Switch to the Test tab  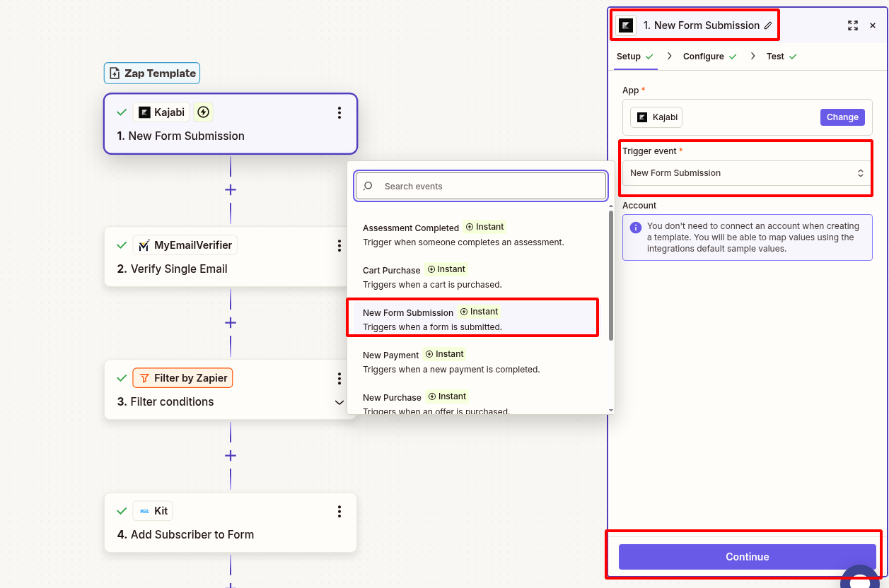point(776,57)
